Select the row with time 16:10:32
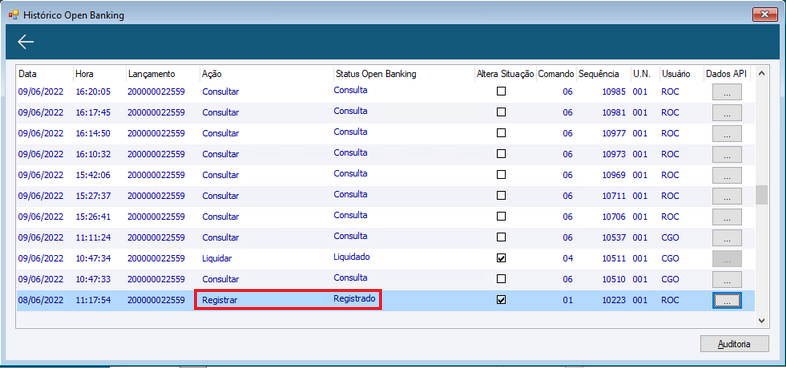Screen dimensions: 786x368 click(x=385, y=154)
